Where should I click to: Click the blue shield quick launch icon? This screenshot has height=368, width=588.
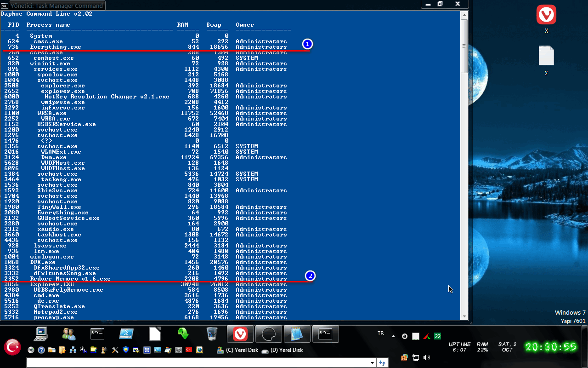(x=126, y=350)
